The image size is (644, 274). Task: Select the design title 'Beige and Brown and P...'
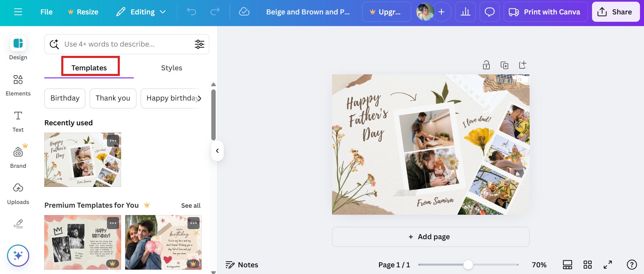click(308, 12)
